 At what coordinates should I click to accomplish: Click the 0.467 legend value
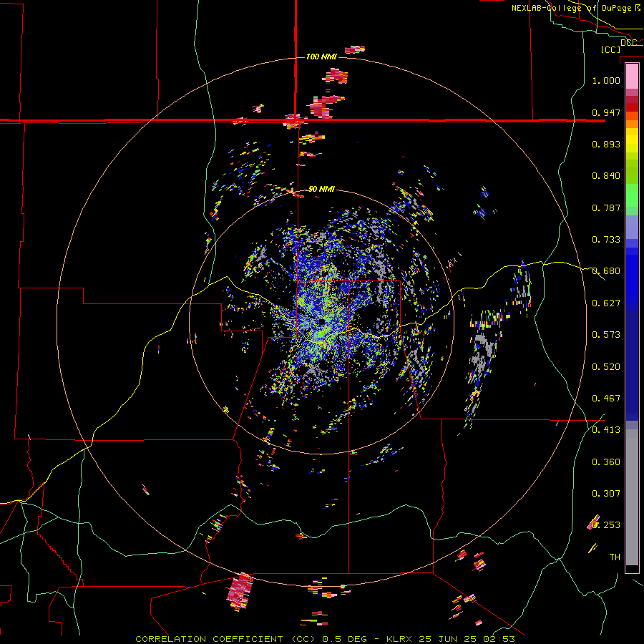606,399
